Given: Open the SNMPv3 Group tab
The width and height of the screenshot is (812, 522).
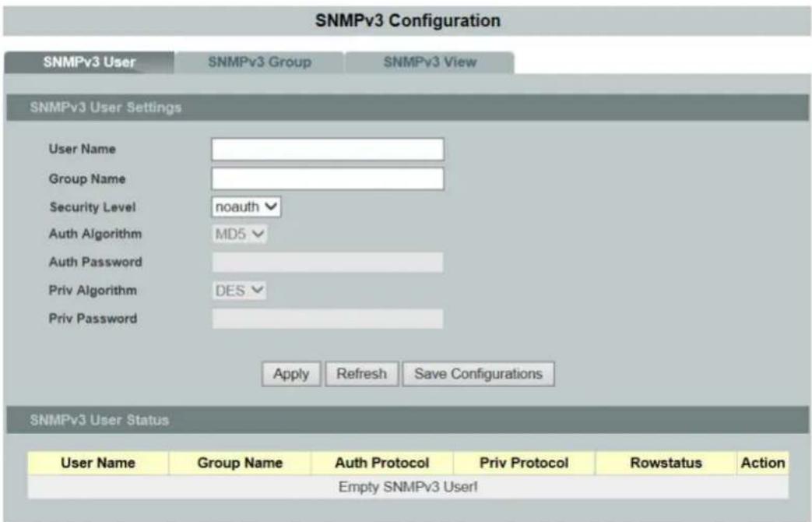Looking at the screenshot, I should click(x=259, y=62).
